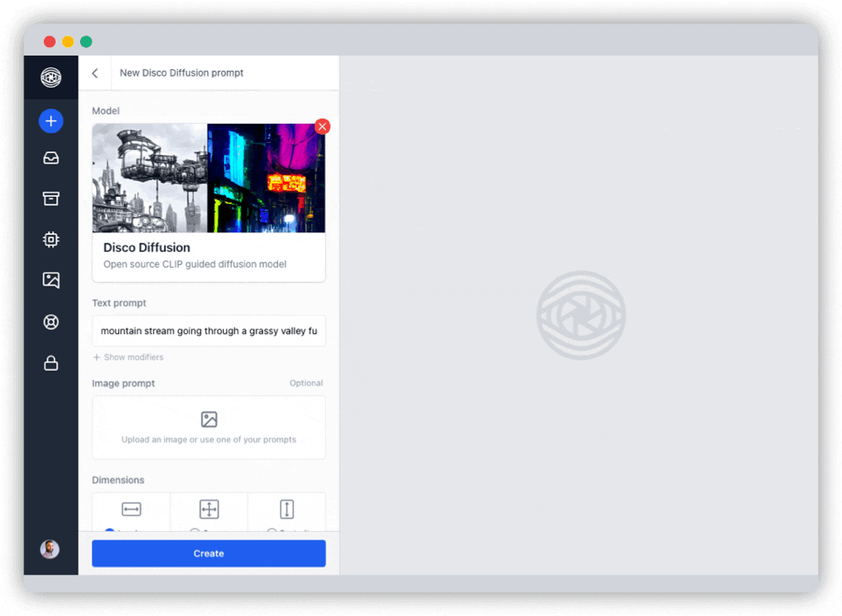
Task: Click the Disco Diffusion model thumbnail image
Action: tap(209, 178)
